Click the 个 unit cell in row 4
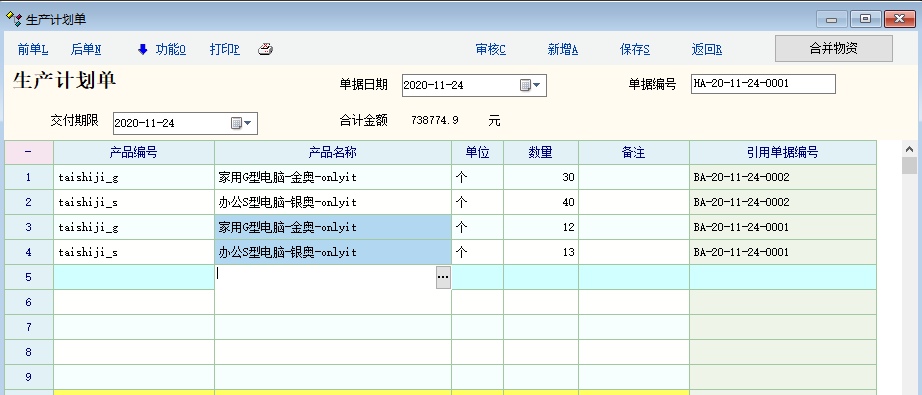This screenshot has height=395, width=922. (477, 252)
